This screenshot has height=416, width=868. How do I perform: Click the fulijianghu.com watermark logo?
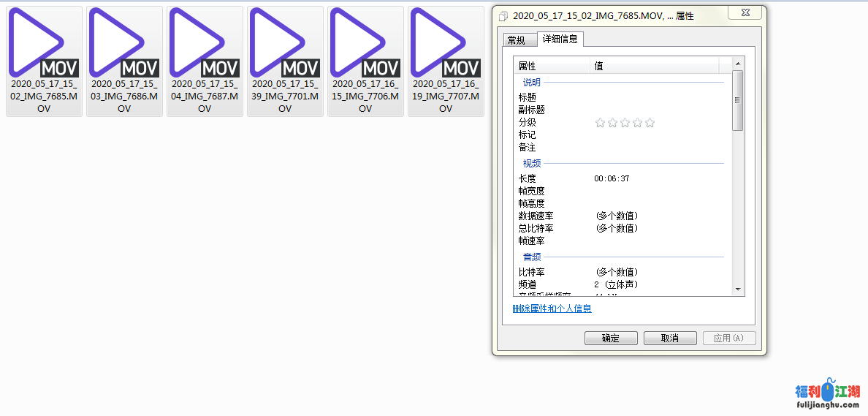point(826,395)
